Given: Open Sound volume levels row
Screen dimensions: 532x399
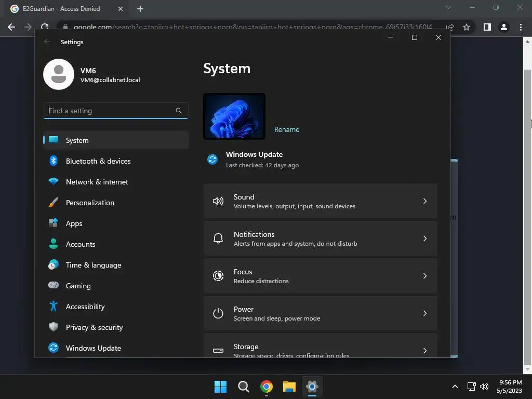Looking at the screenshot, I should [320, 201].
